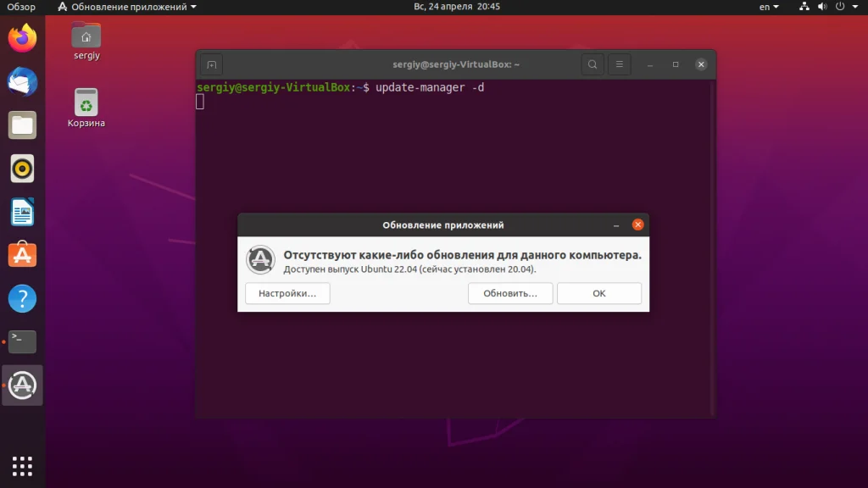Open the calendar via the clock
The width and height of the screenshot is (868, 488).
[x=458, y=7]
